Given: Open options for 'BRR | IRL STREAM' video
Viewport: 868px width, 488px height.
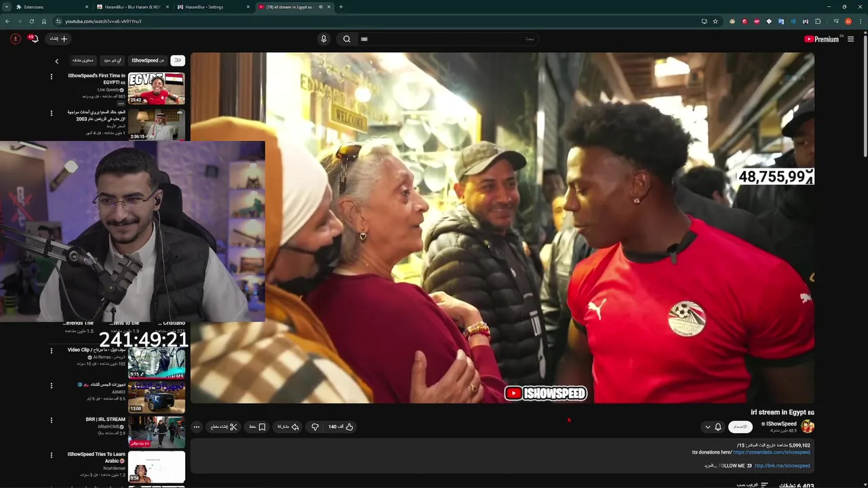Looking at the screenshot, I should coord(52,420).
